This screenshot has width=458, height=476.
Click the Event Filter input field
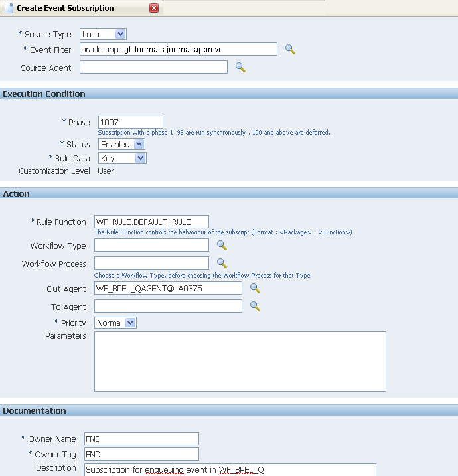(x=179, y=49)
